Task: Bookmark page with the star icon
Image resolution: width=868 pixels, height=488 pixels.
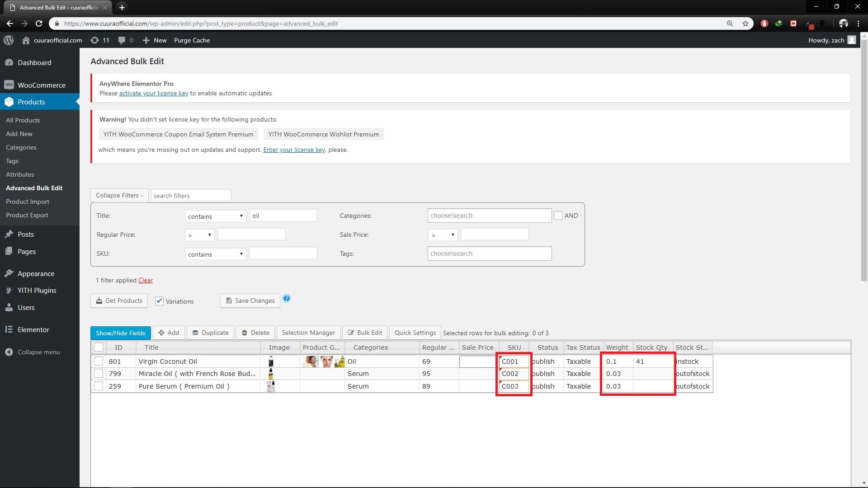Action: [745, 23]
